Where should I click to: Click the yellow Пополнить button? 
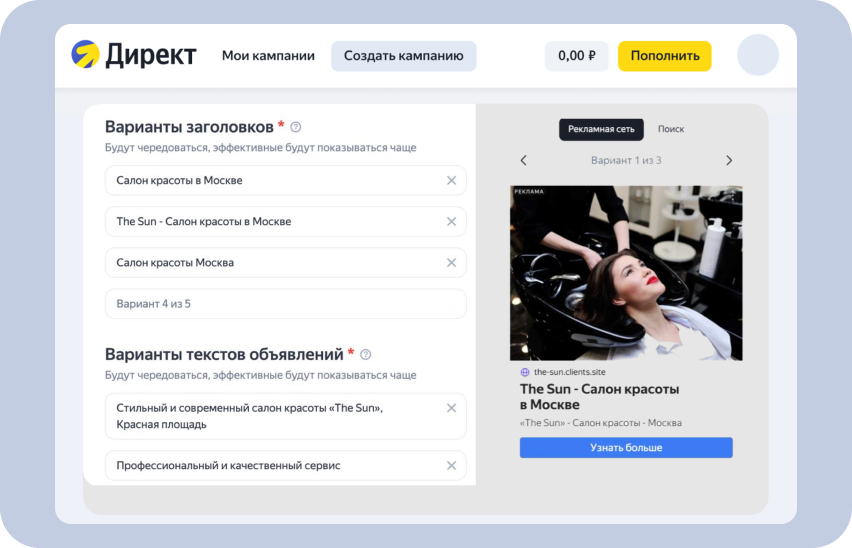click(665, 56)
